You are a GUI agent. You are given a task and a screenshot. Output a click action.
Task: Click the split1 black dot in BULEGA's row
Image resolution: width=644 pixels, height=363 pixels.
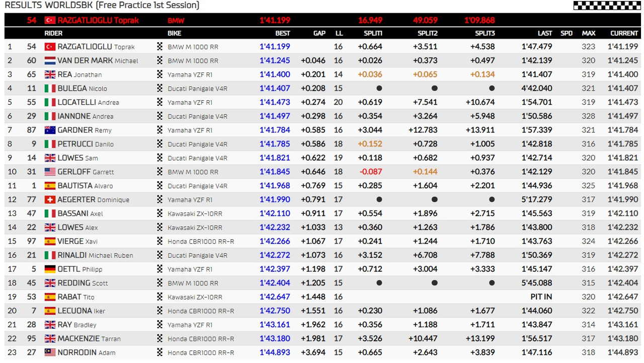point(379,89)
